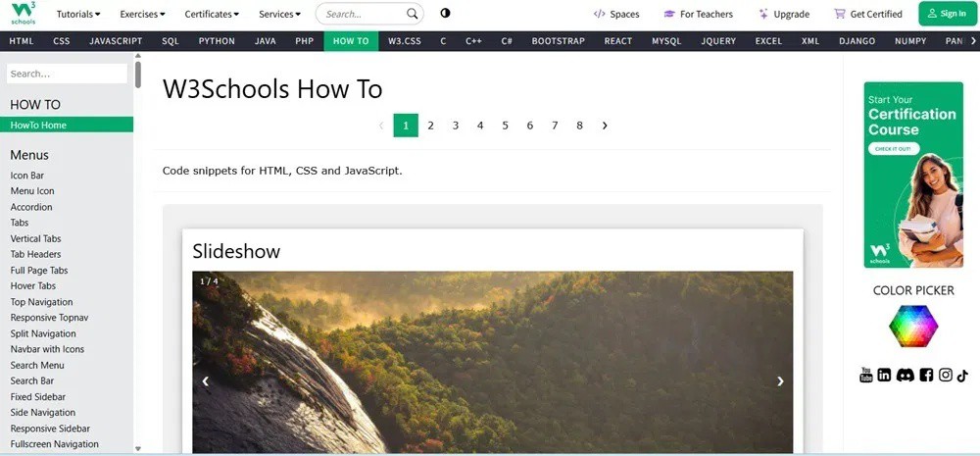This screenshot has height=456, width=980.
Task: Open the SQL tab
Action: pos(170,41)
